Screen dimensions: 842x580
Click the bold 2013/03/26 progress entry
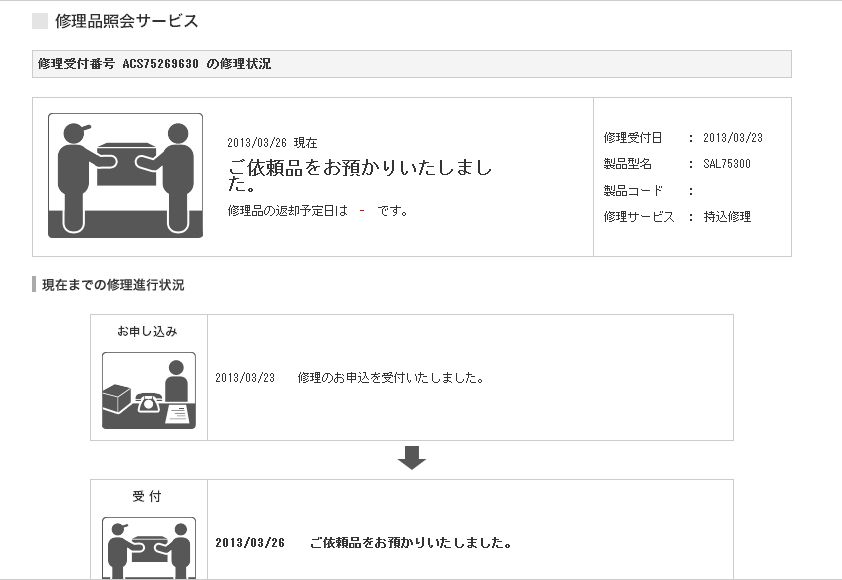[250, 543]
